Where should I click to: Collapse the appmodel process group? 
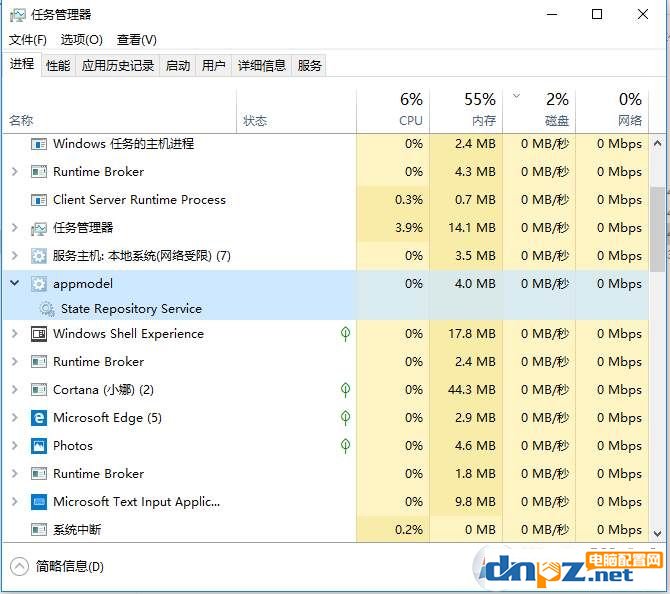tap(15, 283)
